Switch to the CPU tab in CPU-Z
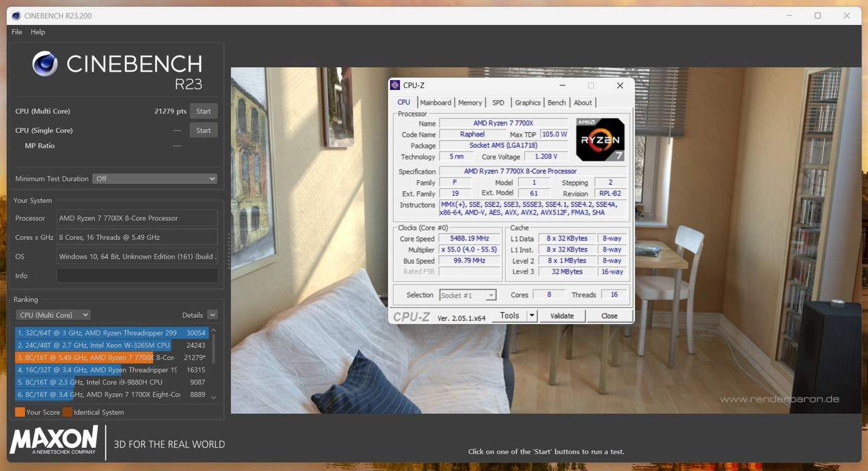The image size is (868, 471). (x=404, y=102)
